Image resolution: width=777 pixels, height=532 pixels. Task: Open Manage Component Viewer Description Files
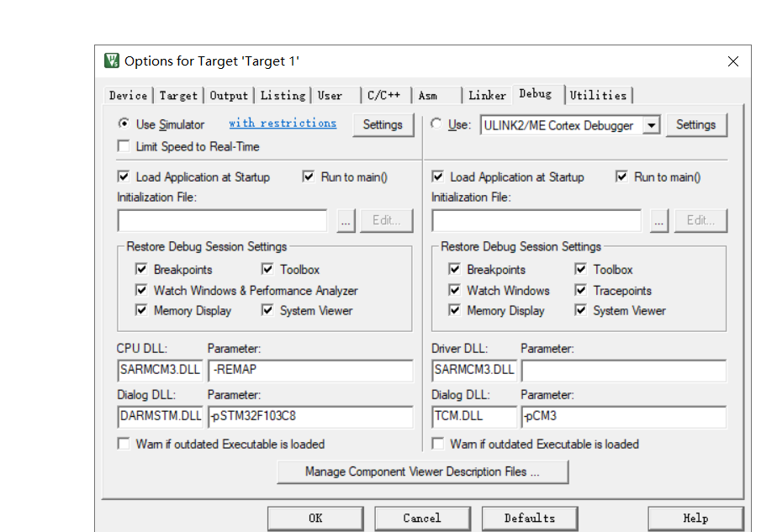pos(423,472)
